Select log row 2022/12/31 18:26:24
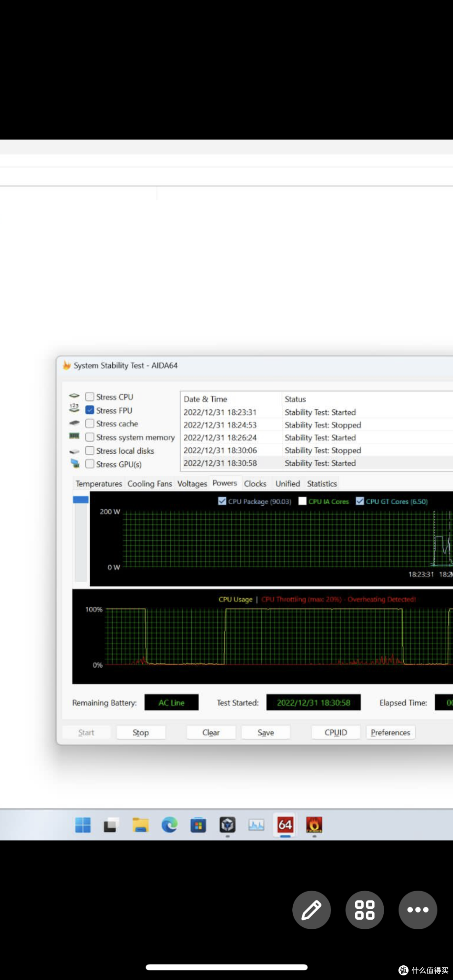453x980 pixels. 317,437
